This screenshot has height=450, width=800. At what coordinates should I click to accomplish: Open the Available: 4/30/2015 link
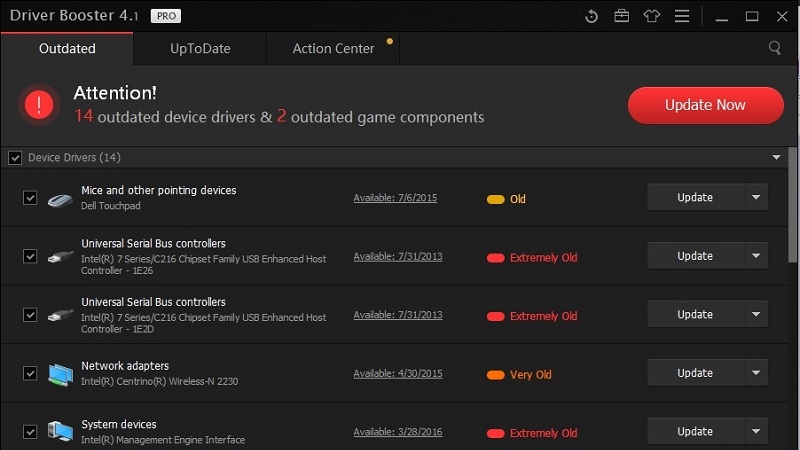(x=398, y=373)
